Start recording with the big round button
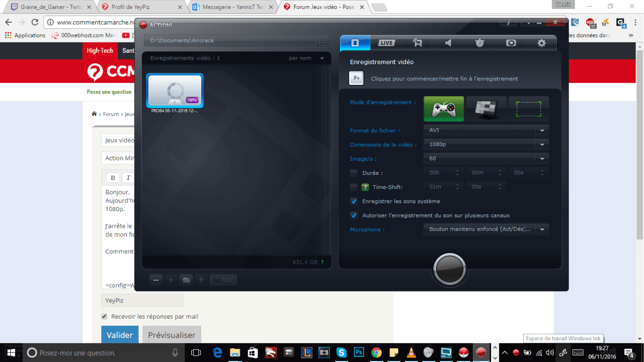This screenshot has height=362, width=644. click(449, 269)
